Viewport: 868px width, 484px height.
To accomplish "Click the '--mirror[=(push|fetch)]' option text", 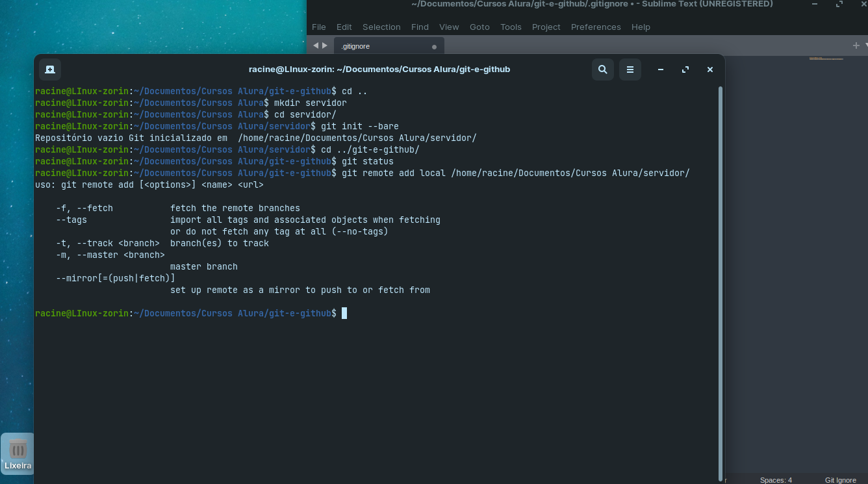I will [116, 278].
